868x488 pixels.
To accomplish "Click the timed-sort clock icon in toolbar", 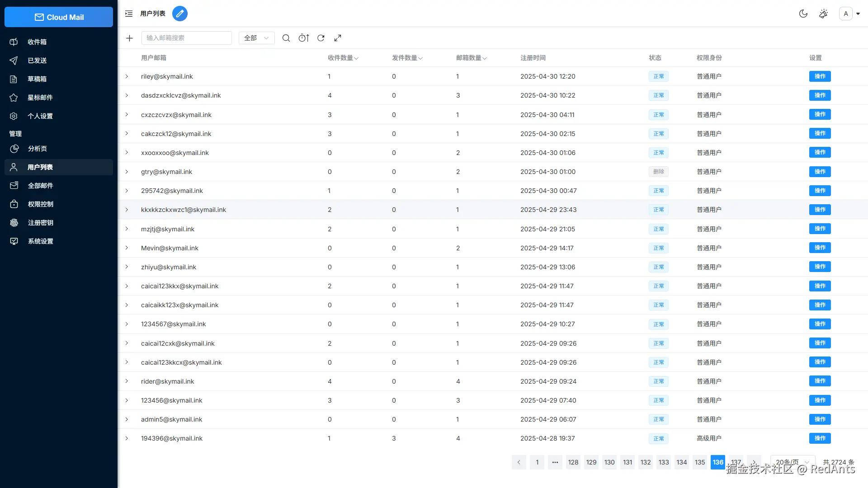I will 304,38.
